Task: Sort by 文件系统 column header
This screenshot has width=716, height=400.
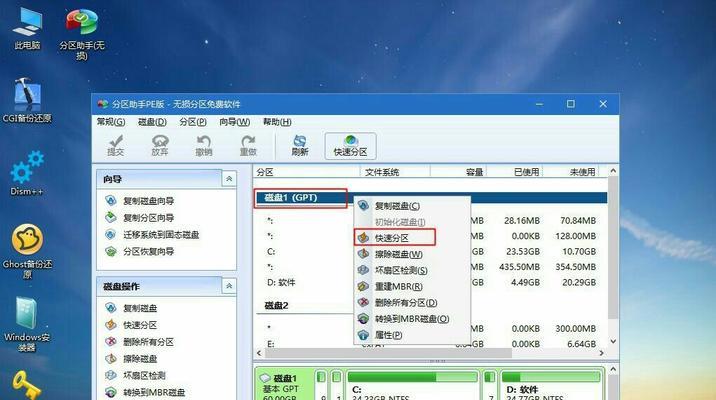Action: (395, 172)
